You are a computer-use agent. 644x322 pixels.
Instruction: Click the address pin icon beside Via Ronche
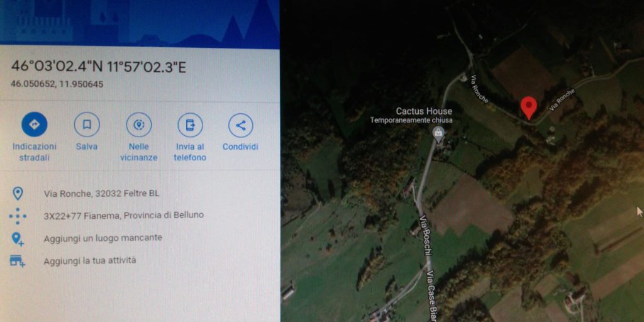tap(18, 194)
